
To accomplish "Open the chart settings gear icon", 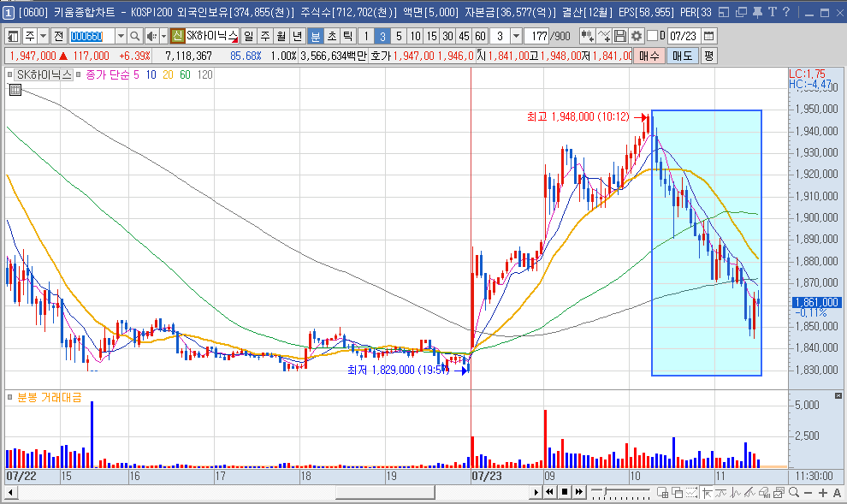I will [x=637, y=36].
